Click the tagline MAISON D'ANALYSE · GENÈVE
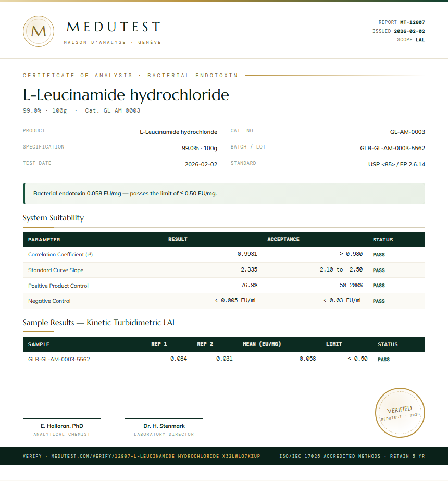This screenshot has width=448, height=481. pyautogui.click(x=112, y=42)
